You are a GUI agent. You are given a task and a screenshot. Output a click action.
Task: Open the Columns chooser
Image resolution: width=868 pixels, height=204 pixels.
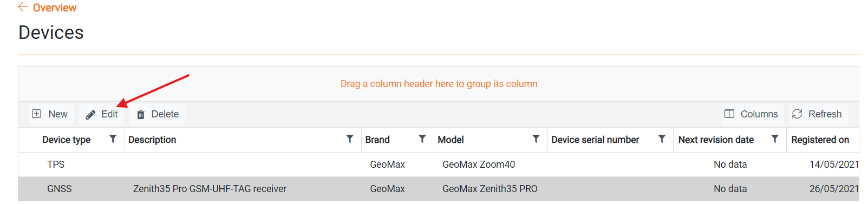coord(752,114)
